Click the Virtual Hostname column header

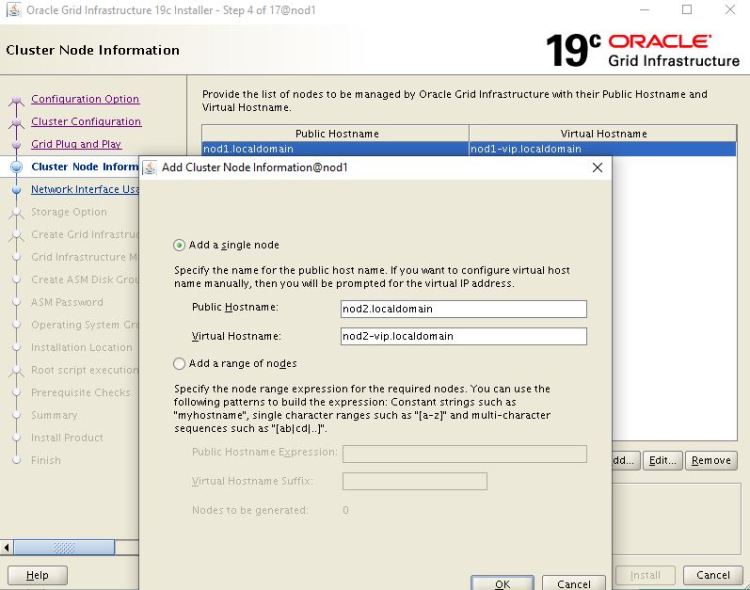(603, 134)
